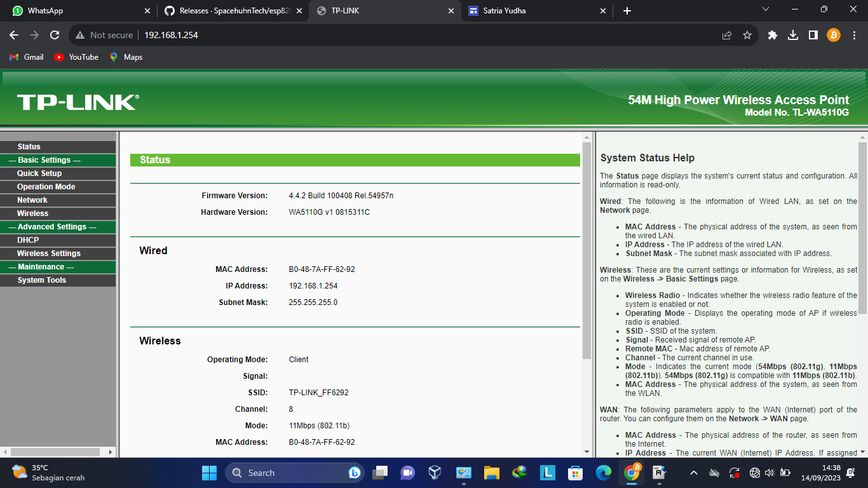
Task: Open the weather widget showing 35°C
Action: click(x=48, y=473)
